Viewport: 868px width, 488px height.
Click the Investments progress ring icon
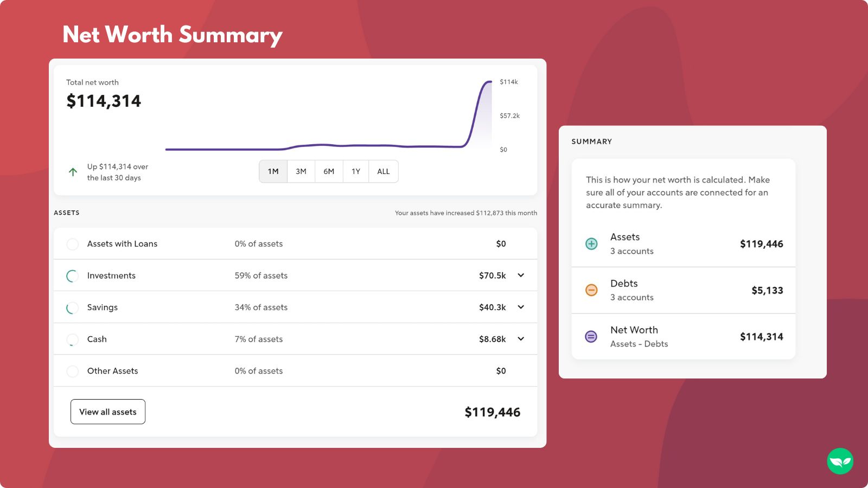point(72,275)
